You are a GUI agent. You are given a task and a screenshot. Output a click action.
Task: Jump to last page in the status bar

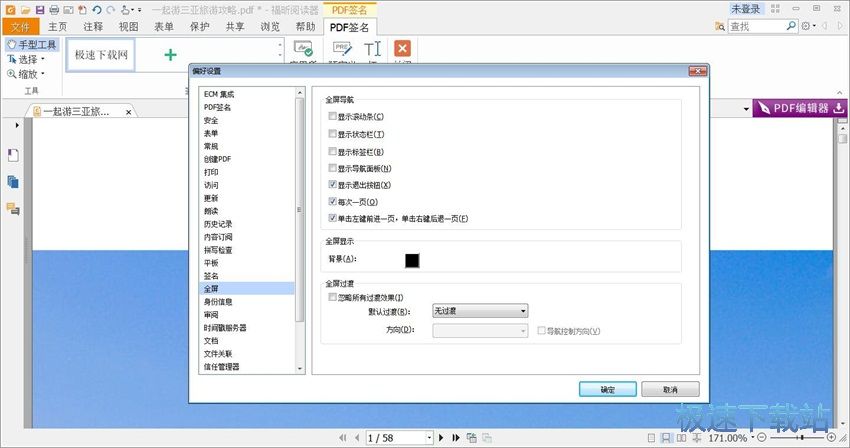456,438
